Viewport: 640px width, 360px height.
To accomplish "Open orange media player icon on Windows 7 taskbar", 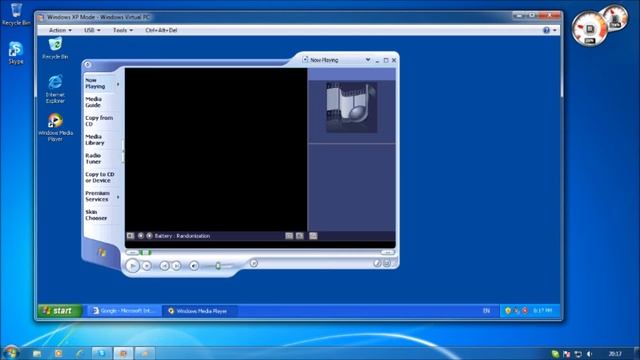I will (58, 353).
